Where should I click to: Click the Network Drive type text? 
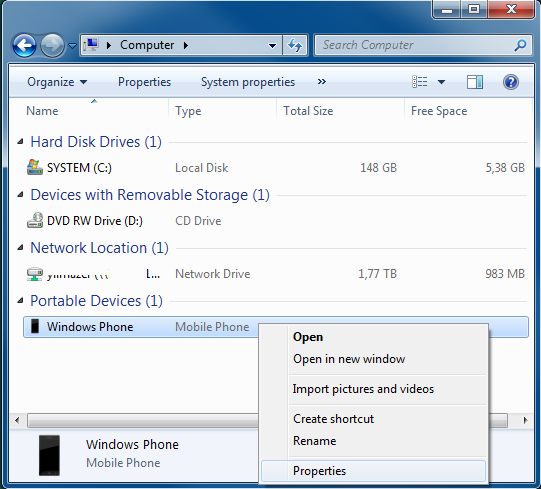tap(213, 274)
